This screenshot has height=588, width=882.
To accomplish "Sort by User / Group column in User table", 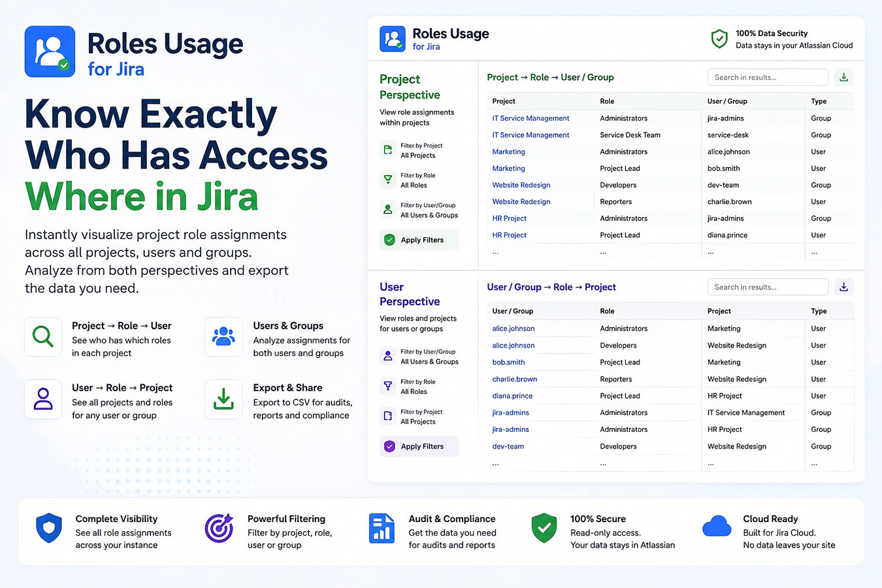I will pos(512,311).
